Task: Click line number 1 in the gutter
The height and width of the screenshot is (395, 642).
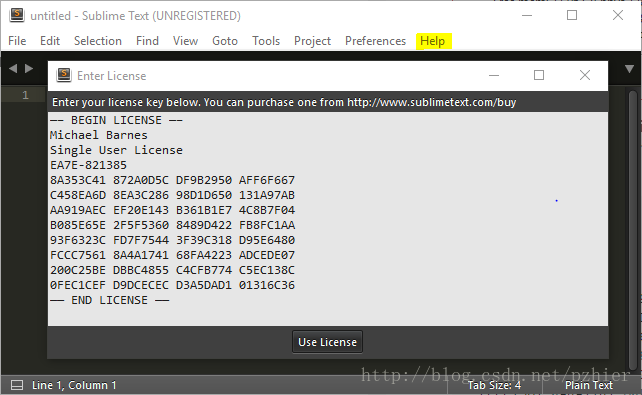Action: [x=25, y=95]
